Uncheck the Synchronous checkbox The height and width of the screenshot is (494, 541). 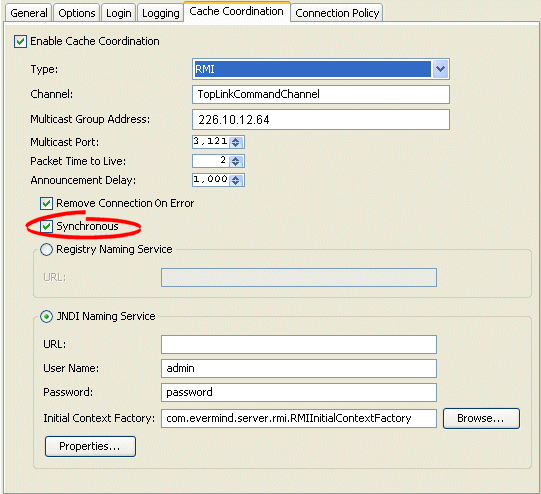(46, 226)
